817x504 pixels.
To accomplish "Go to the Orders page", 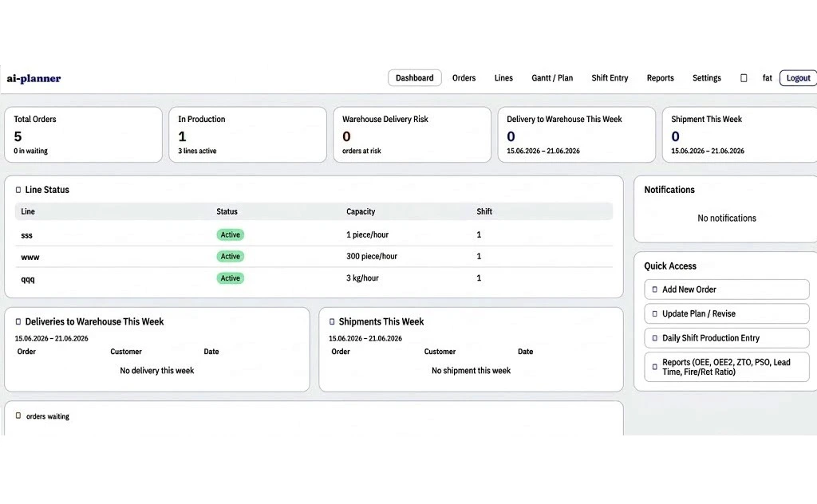I will pos(464,77).
